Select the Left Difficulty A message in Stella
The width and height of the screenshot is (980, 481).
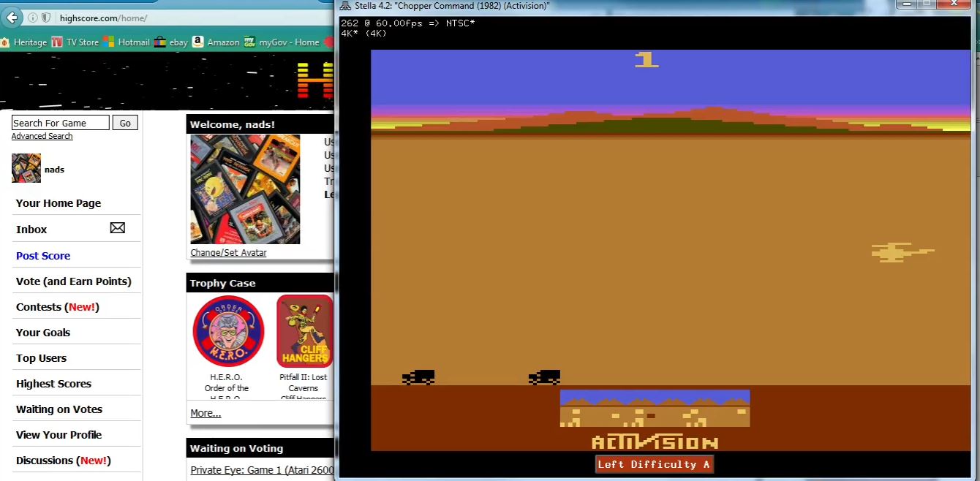click(x=654, y=464)
